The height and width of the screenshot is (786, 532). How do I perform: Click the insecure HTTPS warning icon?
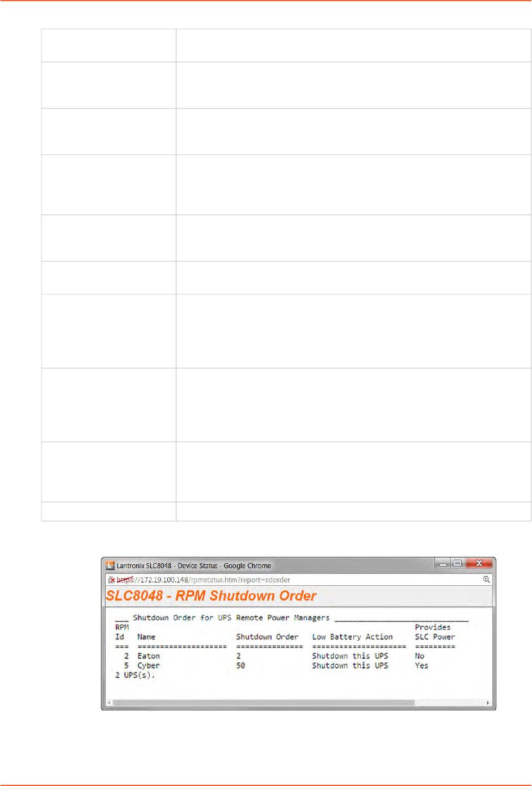[112, 580]
